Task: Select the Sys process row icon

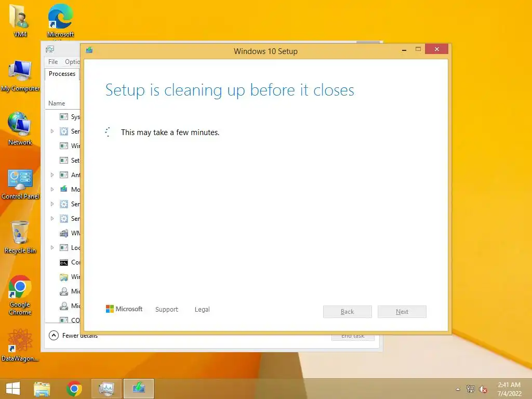Action: [x=64, y=117]
